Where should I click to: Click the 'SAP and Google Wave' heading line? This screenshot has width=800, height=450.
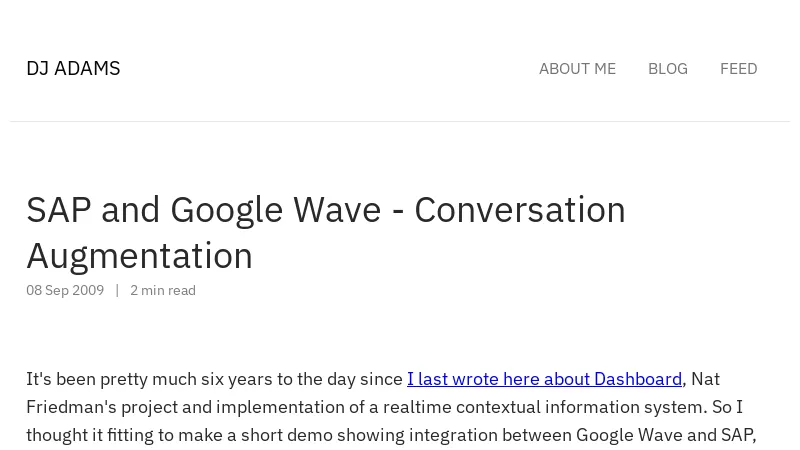click(203, 210)
